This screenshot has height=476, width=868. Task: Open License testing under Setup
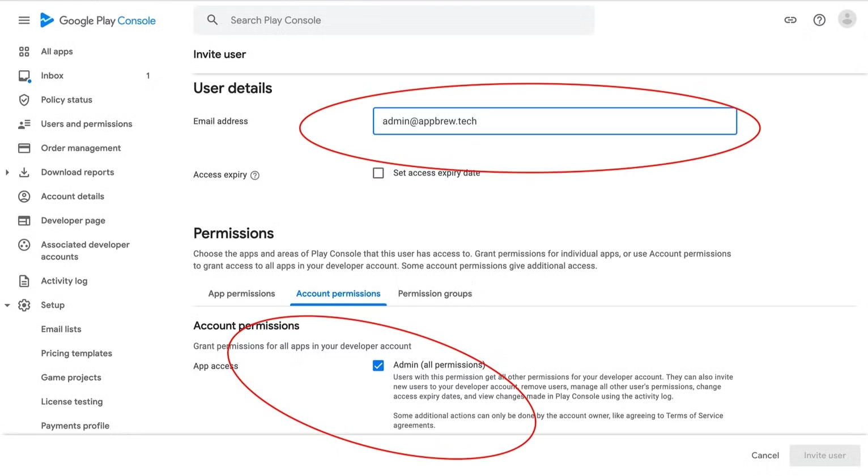coord(72,402)
